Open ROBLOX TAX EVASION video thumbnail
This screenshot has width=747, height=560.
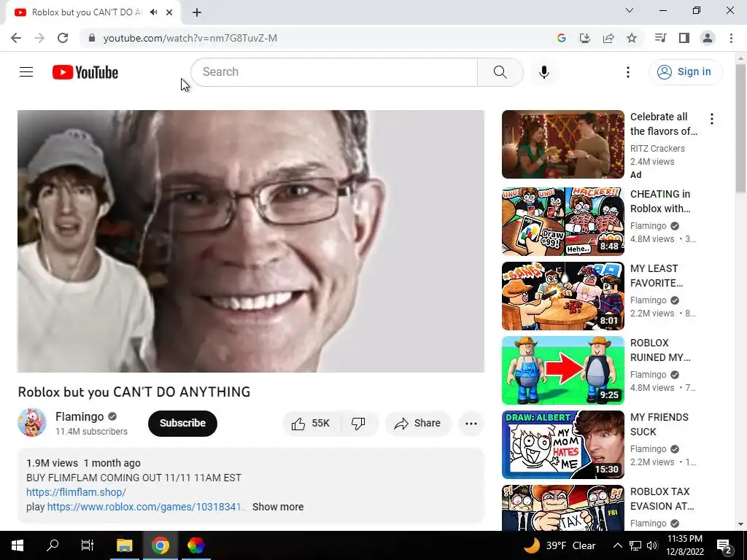coord(562,507)
